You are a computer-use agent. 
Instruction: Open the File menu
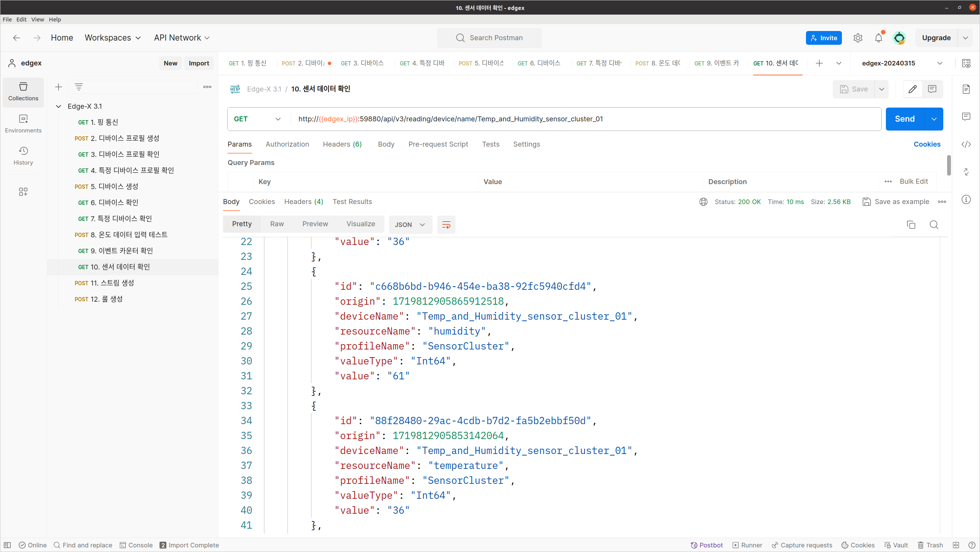7,20
